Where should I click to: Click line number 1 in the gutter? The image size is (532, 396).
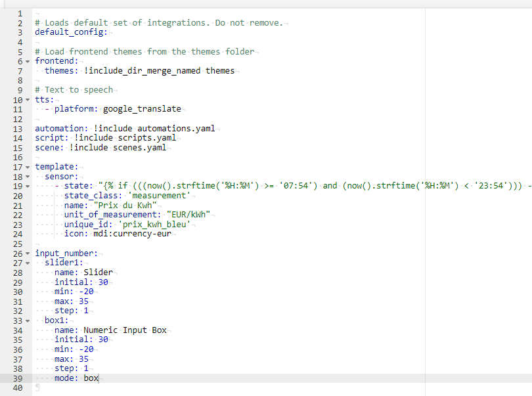(20, 13)
